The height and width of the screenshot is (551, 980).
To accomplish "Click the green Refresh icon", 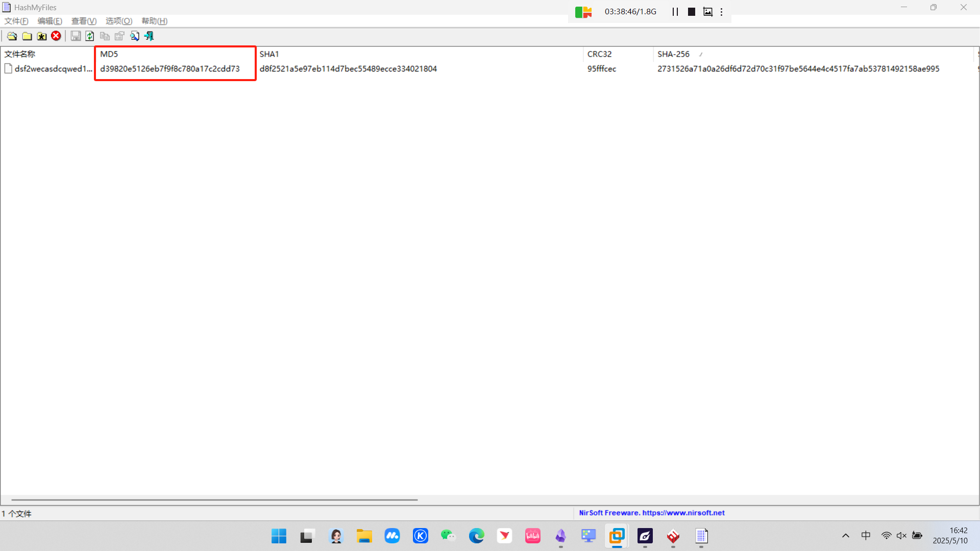I will pyautogui.click(x=90, y=36).
